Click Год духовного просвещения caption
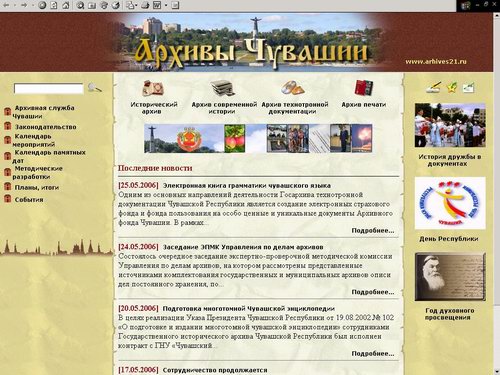Viewport: 500px width, 375px height. tap(449, 314)
